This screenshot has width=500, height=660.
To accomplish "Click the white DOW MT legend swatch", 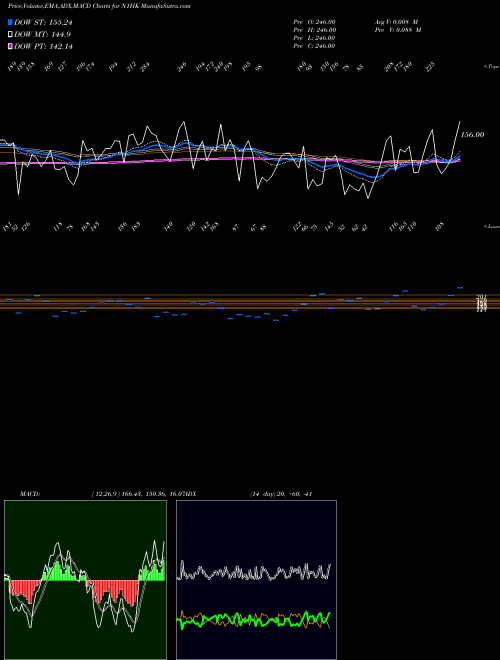I will click(11, 35).
